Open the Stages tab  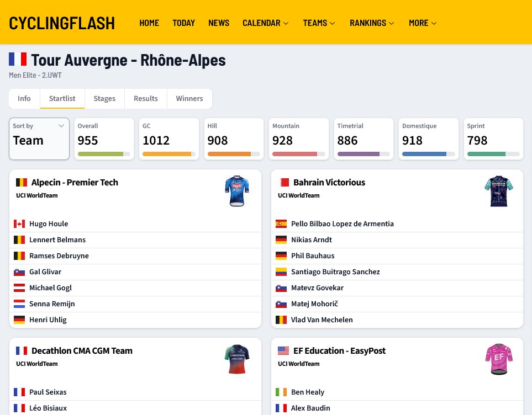point(104,99)
